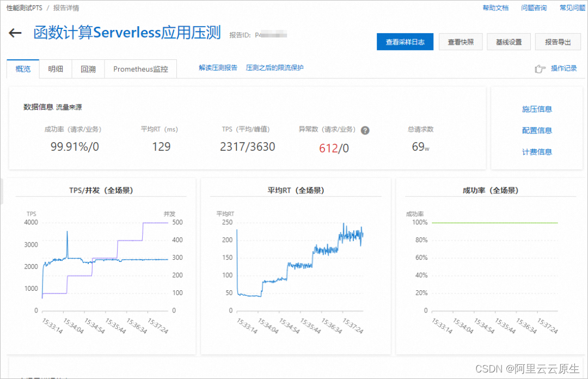Open the 压测之后的限流保护 link
This screenshot has width=588, height=379.
274,68
